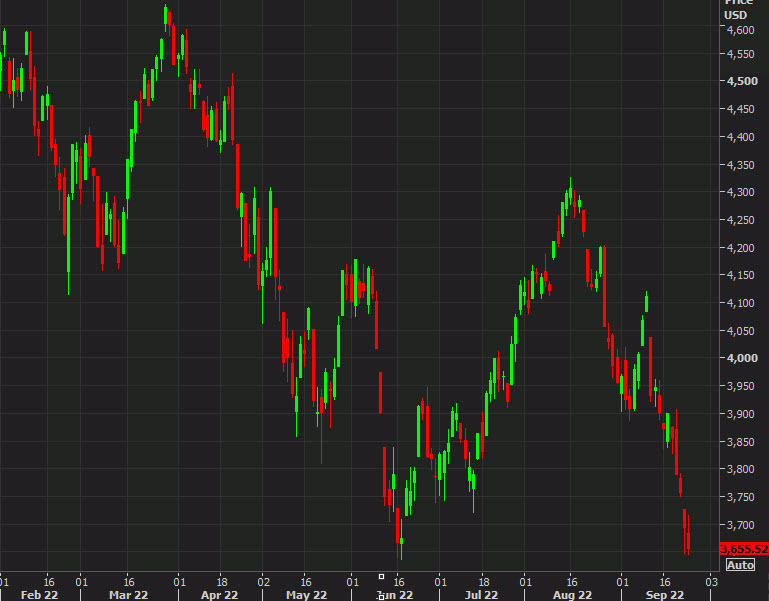Select the 4,350 price axis value

(x=741, y=165)
